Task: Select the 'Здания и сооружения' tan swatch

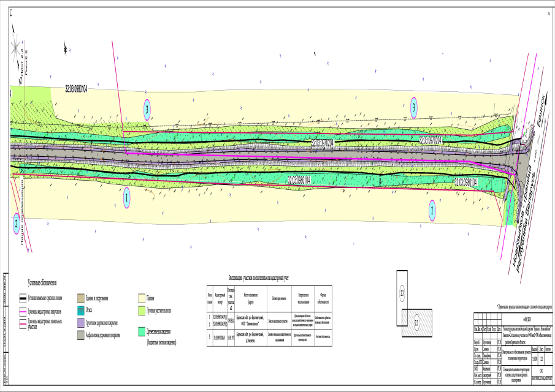Action: click(80, 298)
